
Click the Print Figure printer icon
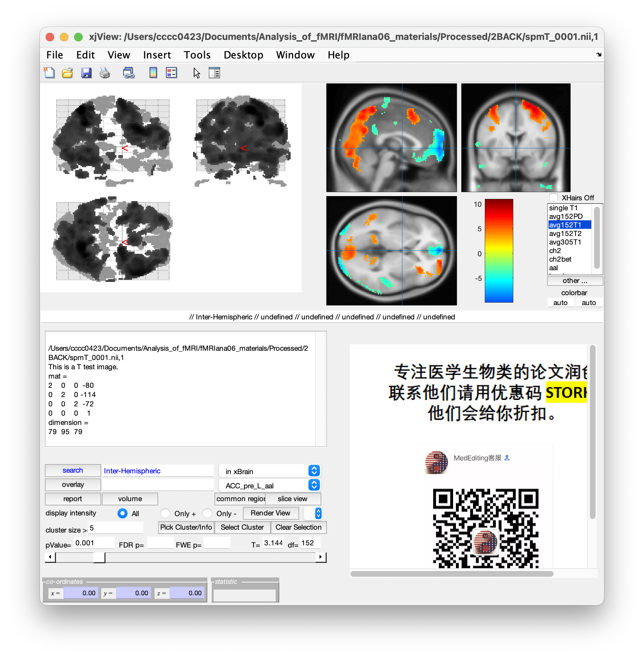(x=105, y=73)
